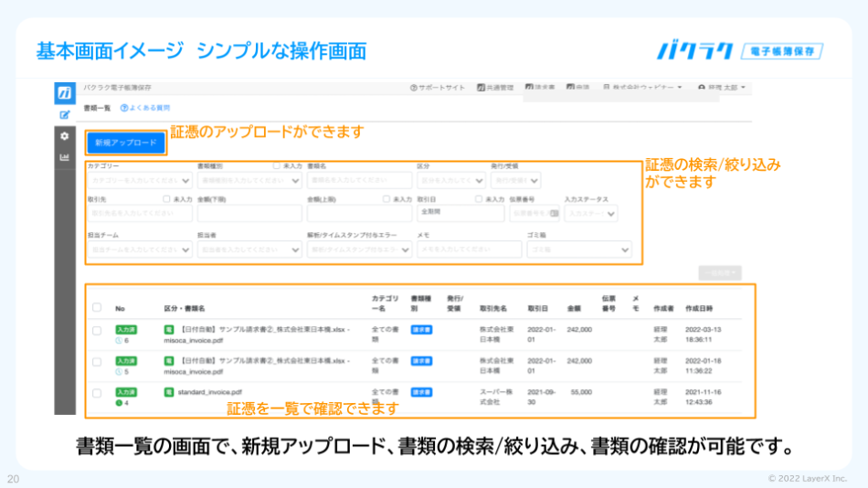Check the row No 4 checkbox
This screenshot has width=868, height=488.
(x=97, y=393)
